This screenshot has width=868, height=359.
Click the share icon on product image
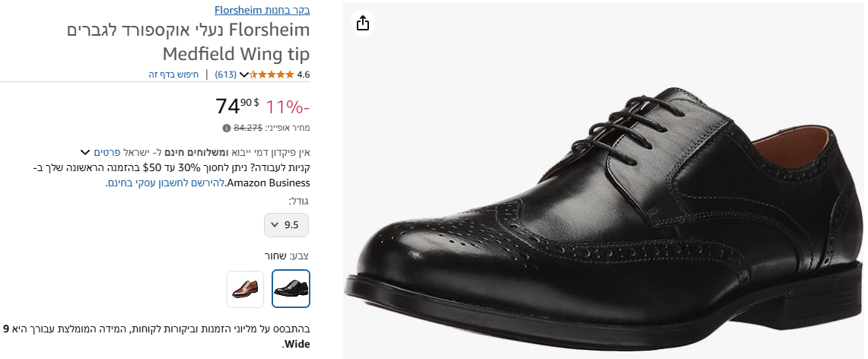pos(363,24)
